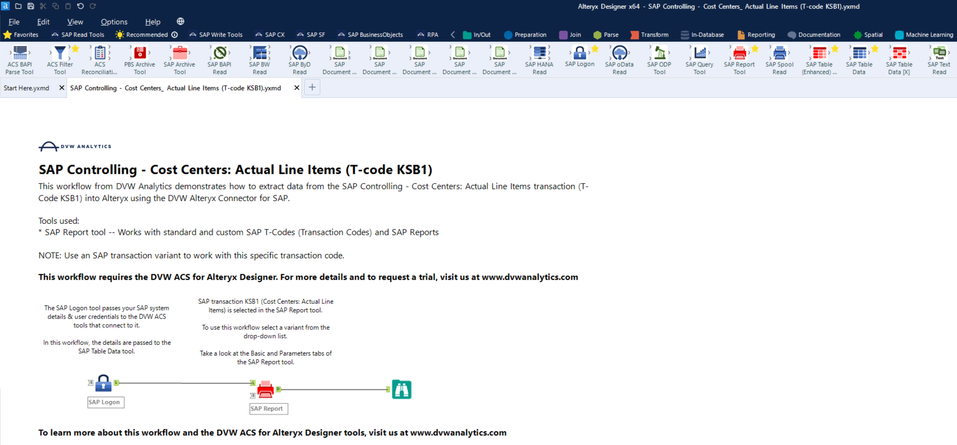Select the SAP ODP Tool
Screen dimensions: 957x445
coord(659,59)
